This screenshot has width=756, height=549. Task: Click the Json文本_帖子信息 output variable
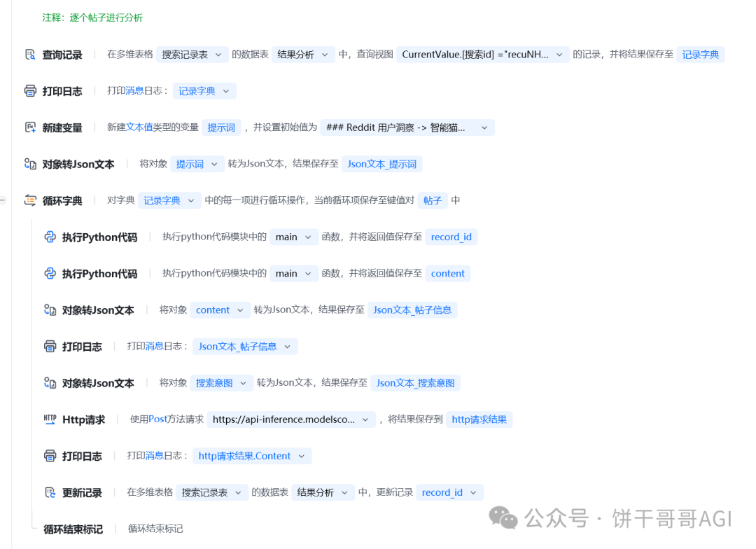[x=412, y=310]
